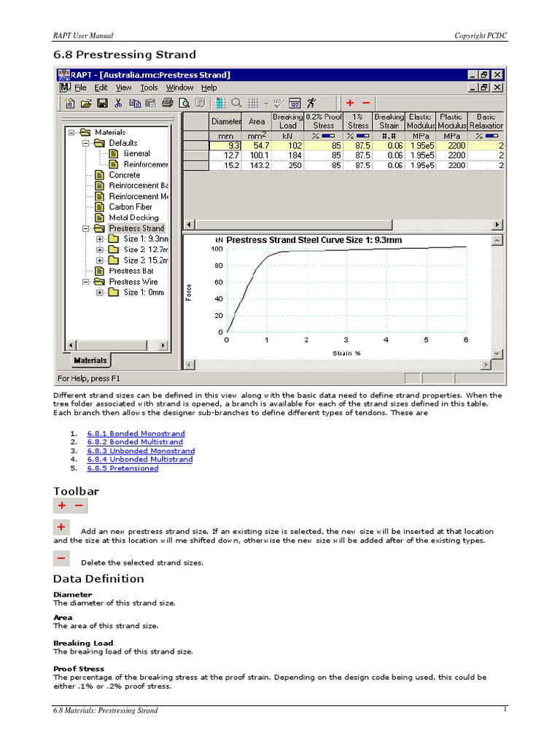Click the Concrete page icon in tree
This screenshot has width=560, height=747.
click(99, 175)
